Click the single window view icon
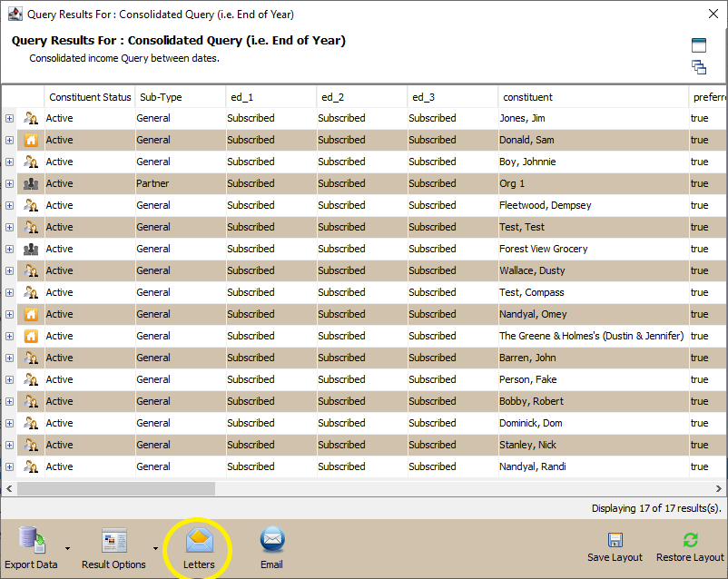728x579 pixels. click(699, 45)
